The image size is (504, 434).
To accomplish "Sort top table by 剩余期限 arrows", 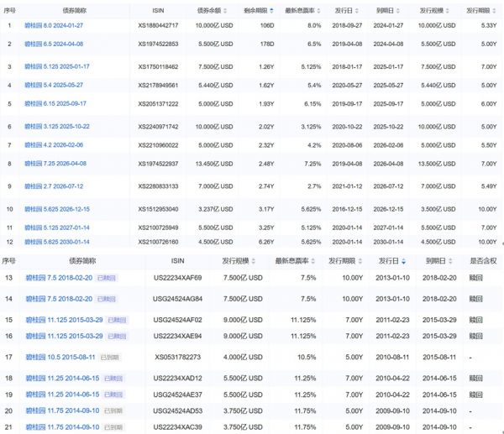I will click(x=271, y=11).
